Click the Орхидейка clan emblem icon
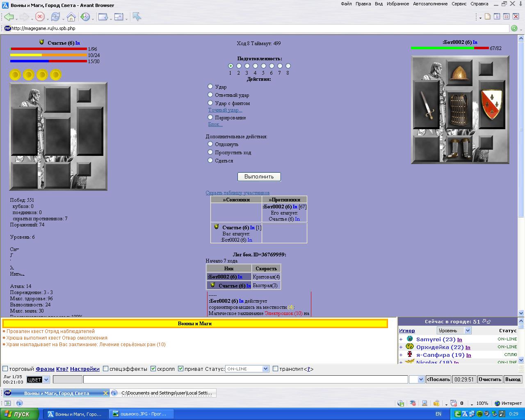525x420 pixels. pos(409,347)
